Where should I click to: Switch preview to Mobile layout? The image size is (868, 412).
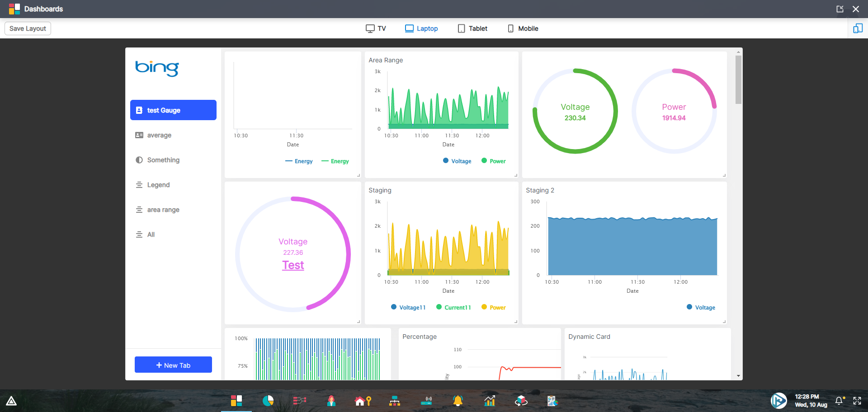tap(523, 28)
